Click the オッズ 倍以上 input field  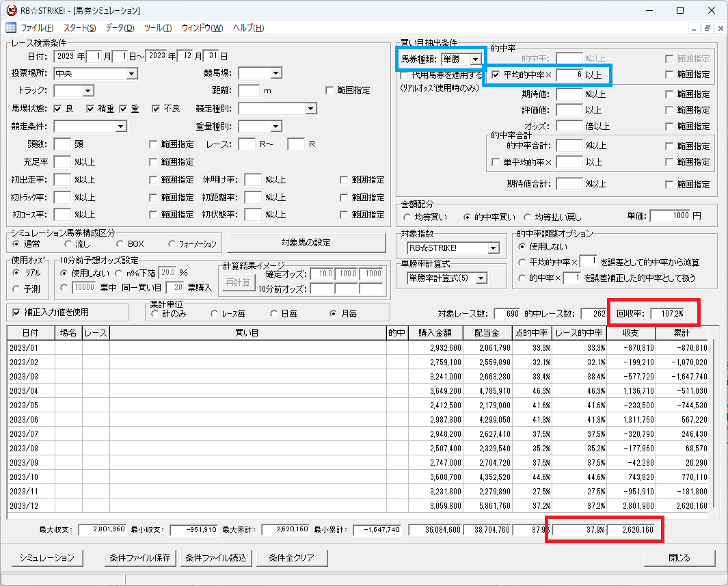click(569, 126)
